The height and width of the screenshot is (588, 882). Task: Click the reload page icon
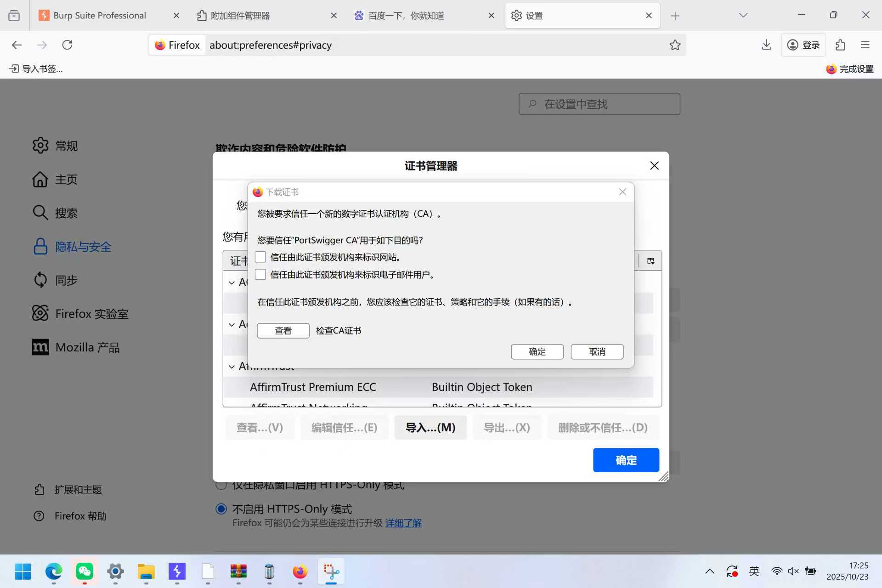[68, 45]
